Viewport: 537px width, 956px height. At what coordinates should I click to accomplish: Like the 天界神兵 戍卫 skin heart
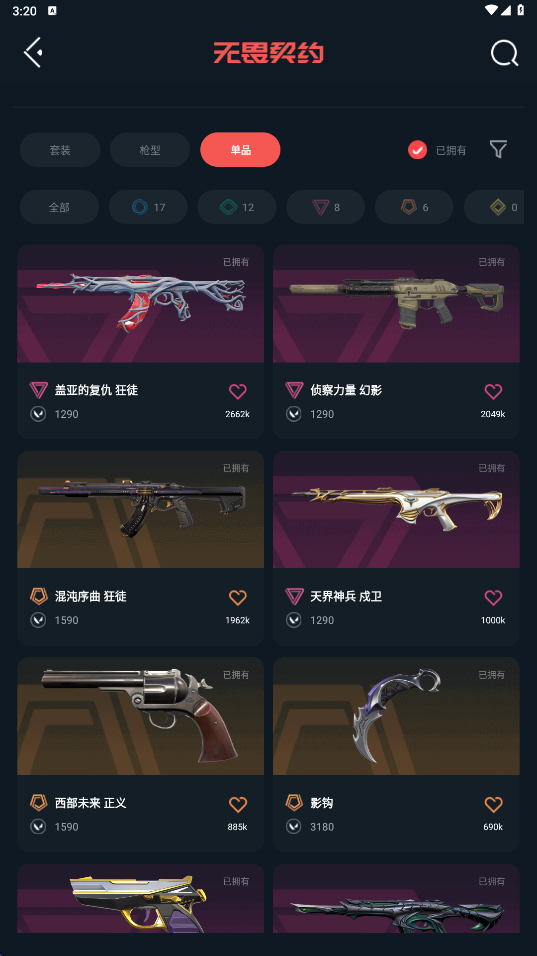point(493,598)
